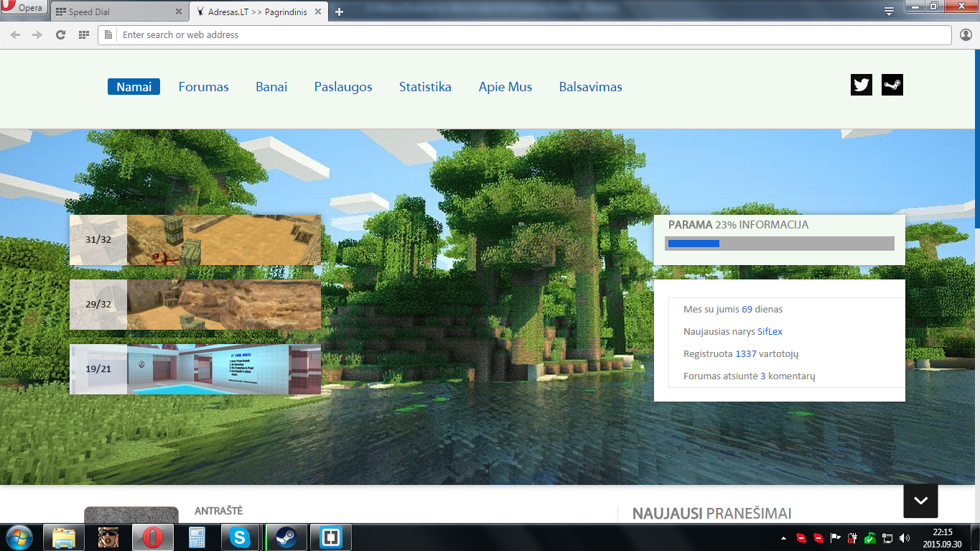980x551 pixels.
Task: Focus the search or web address field
Action: pos(524,34)
